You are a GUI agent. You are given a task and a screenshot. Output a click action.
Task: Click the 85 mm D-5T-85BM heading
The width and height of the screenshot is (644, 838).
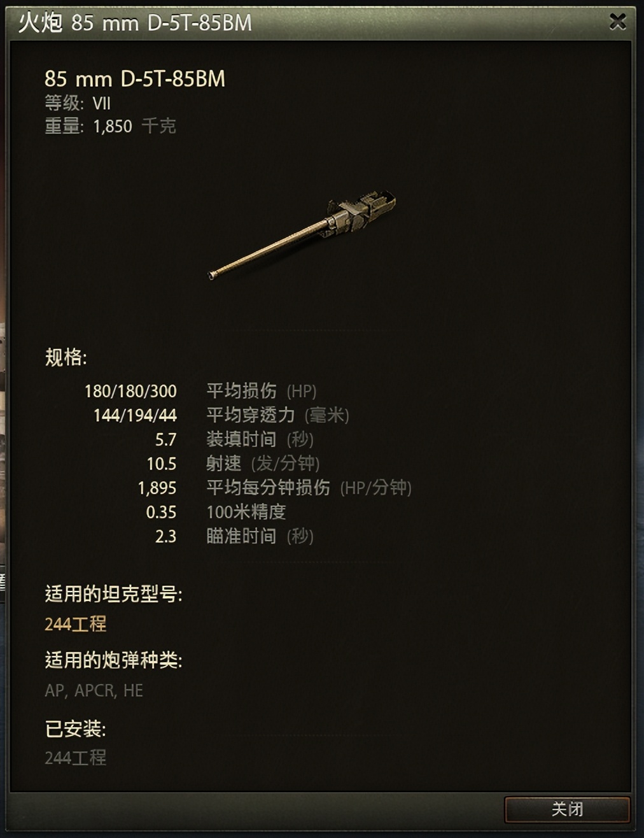pos(135,79)
